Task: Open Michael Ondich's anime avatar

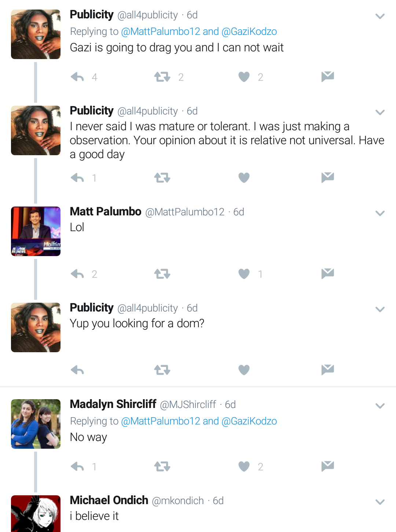Action: 36,514
